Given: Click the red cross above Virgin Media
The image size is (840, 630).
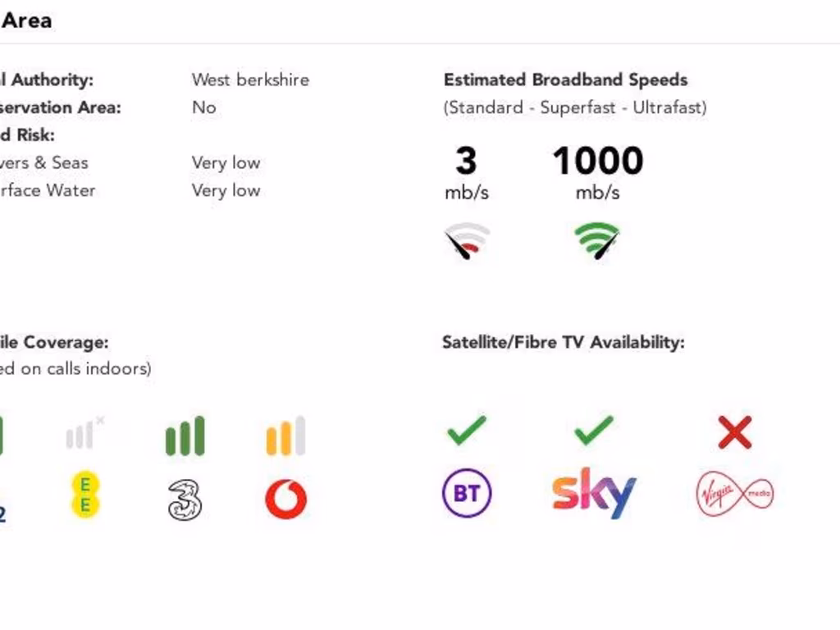Looking at the screenshot, I should pyautogui.click(x=735, y=431).
